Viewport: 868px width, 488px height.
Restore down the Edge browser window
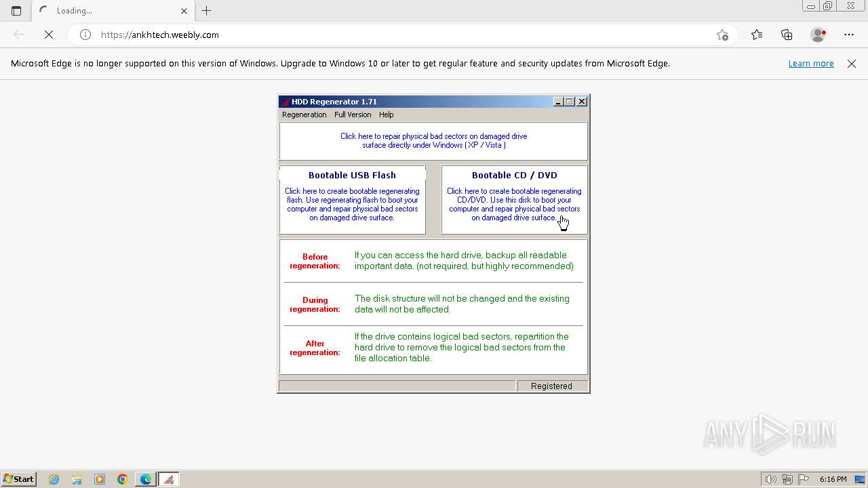(828, 6)
